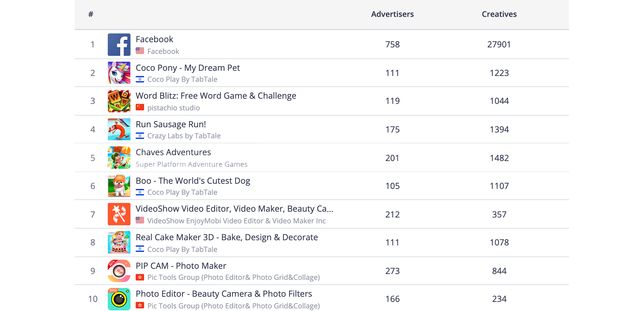This screenshot has height=311, width=644.
Task: Open Photo Editor - Beauty Camera & Photo Filters
Action: tap(224, 294)
